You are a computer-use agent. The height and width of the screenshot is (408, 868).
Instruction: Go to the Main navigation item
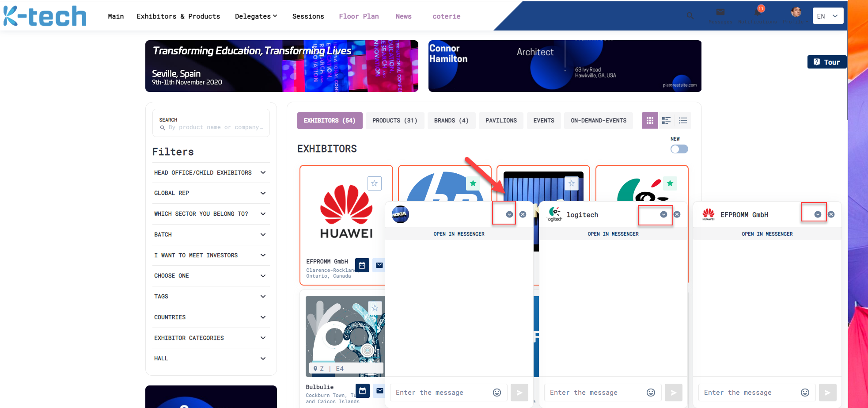[x=116, y=16]
